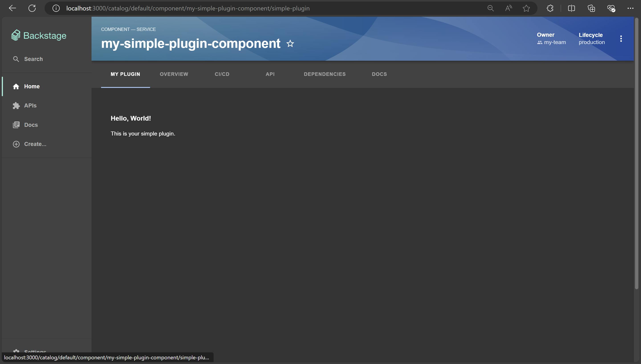Click the browser address bar URL
The image size is (641, 364).
point(188,8)
